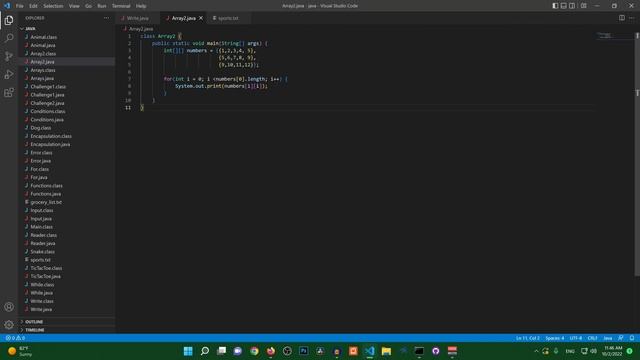Close the Array2.java editor tab
640x360 pixels.
(x=201, y=18)
